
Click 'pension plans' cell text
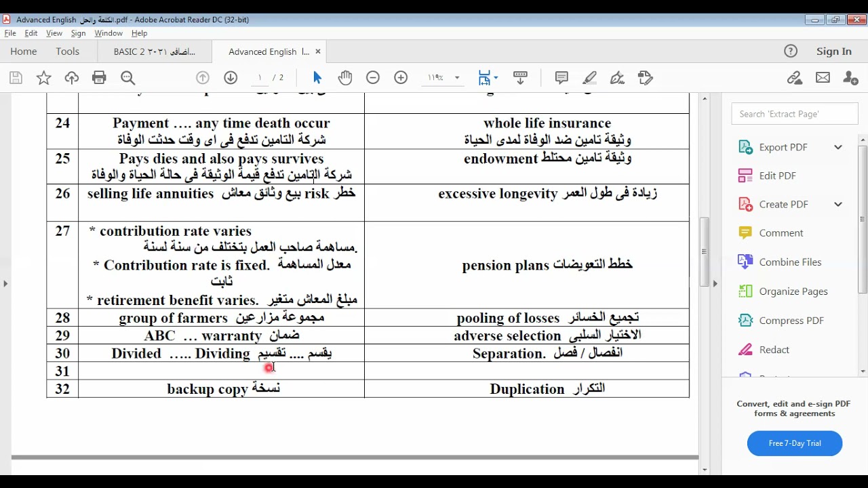click(x=505, y=265)
